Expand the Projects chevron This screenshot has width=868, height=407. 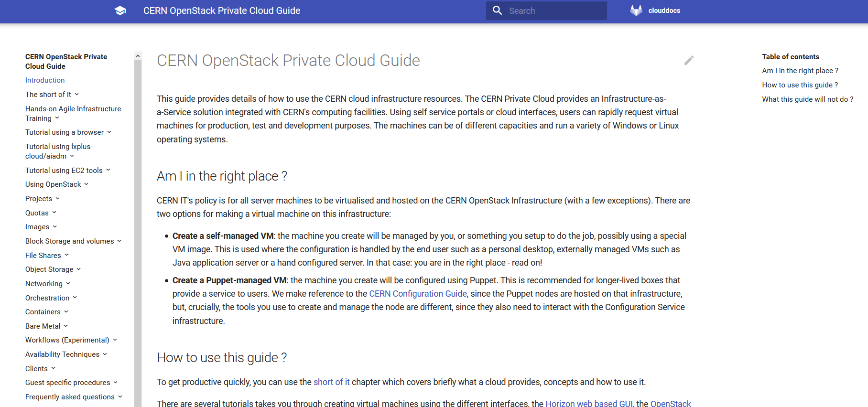(58, 199)
